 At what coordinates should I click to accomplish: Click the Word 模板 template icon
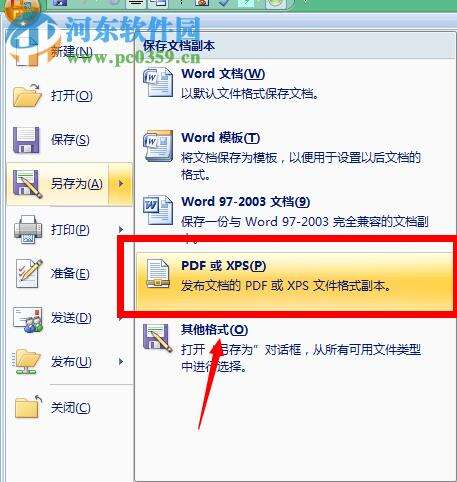click(x=158, y=146)
